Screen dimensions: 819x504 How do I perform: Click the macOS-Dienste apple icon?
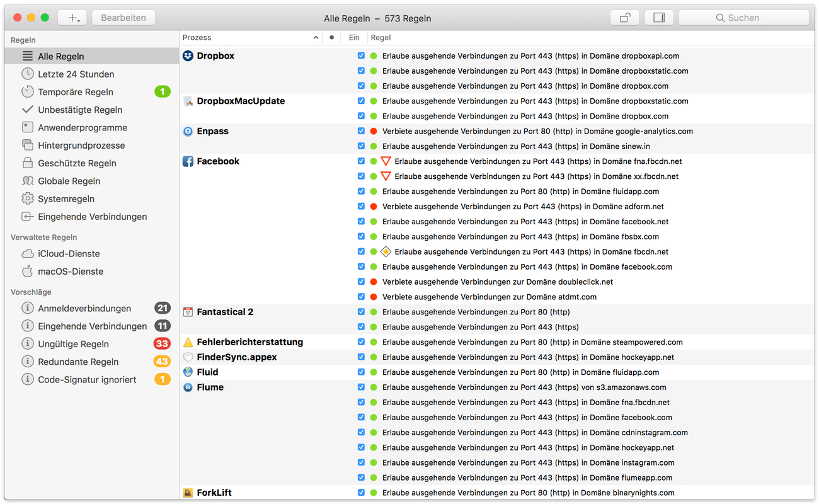(x=27, y=271)
